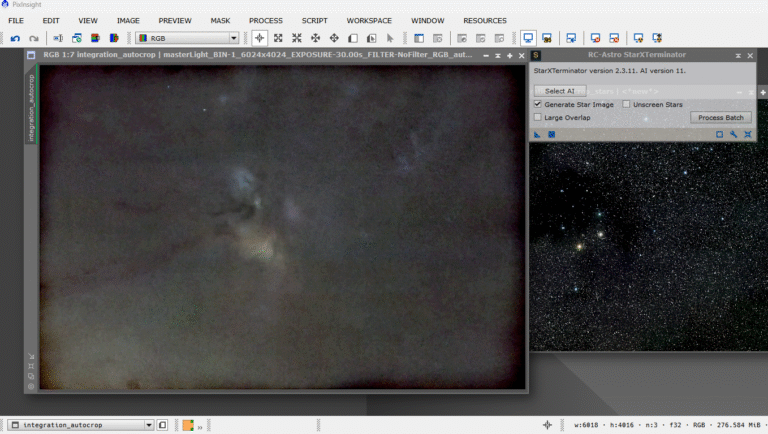Click the Process Batch button
The image size is (768, 434).
[720, 118]
